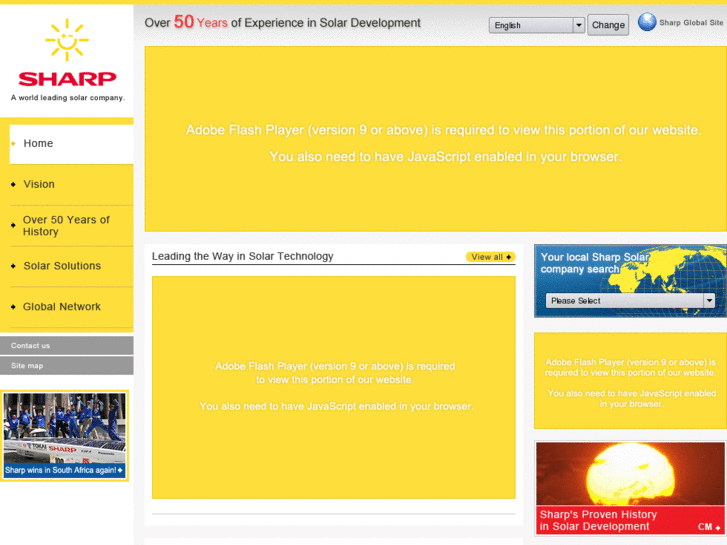727x545 pixels.
Task: Click the Over 50 Years of Experience heading
Action: click(x=282, y=22)
